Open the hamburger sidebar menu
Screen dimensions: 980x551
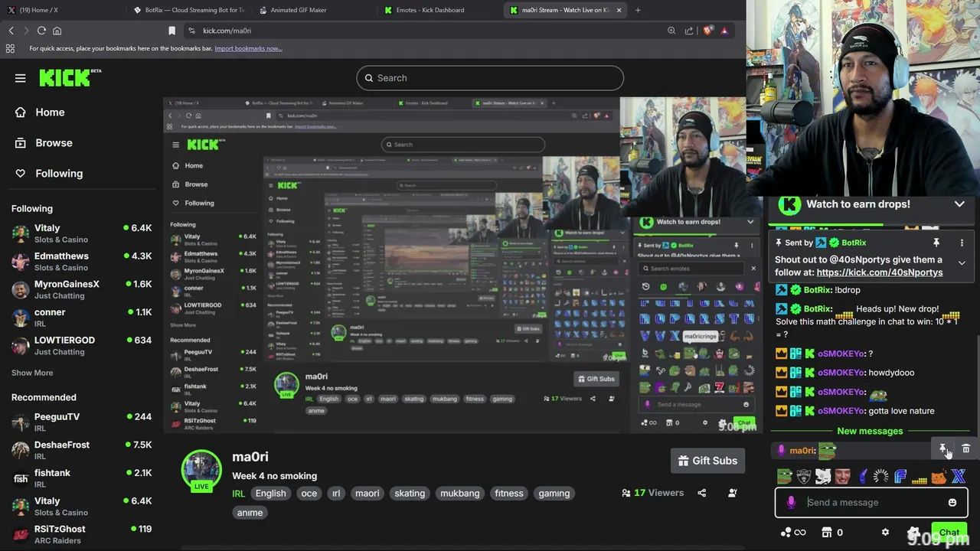[x=21, y=78]
